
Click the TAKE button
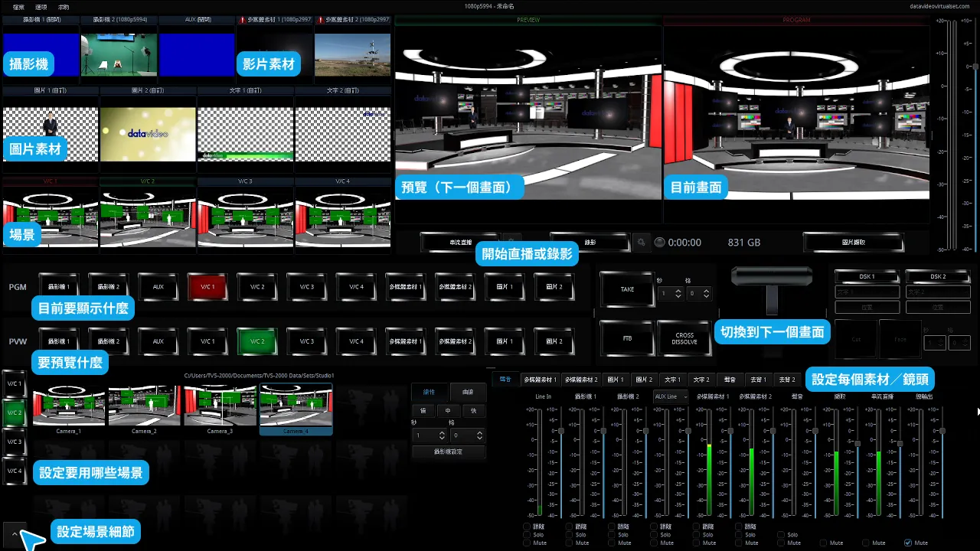coord(627,289)
